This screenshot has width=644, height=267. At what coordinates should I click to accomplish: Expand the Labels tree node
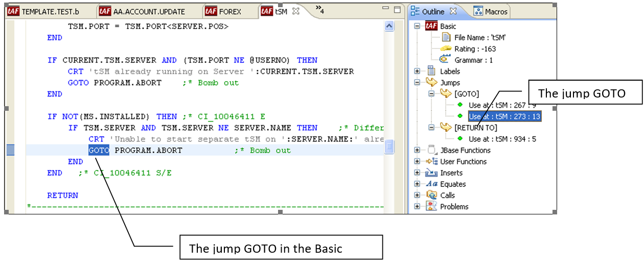(x=418, y=71)
